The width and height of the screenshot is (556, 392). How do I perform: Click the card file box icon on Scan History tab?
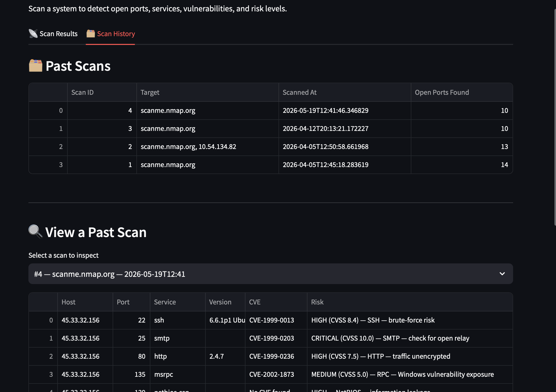click(x=90, y=34)
